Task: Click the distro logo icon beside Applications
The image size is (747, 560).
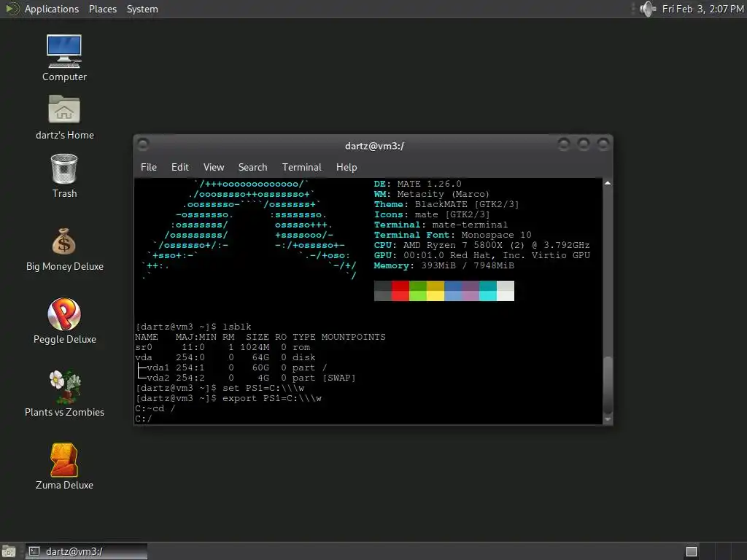Action: tap(12, 9)
